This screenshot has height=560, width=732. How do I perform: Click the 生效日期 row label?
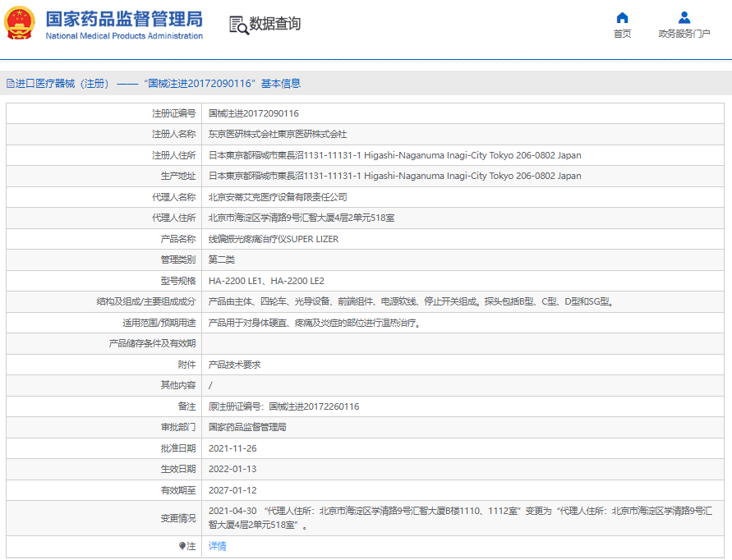[x=177, y=469]
